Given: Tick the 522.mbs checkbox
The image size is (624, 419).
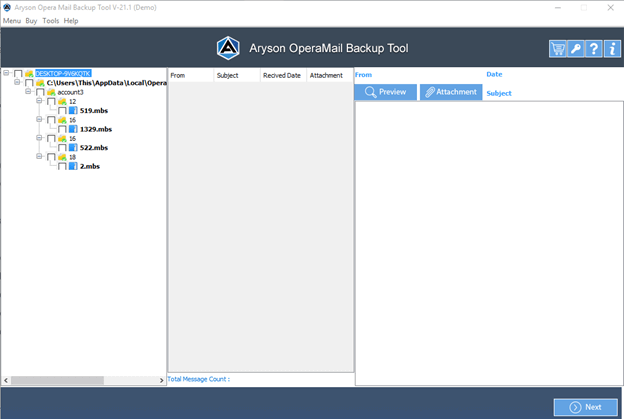Looking at the screenshot, I should (x=62, y=148).
